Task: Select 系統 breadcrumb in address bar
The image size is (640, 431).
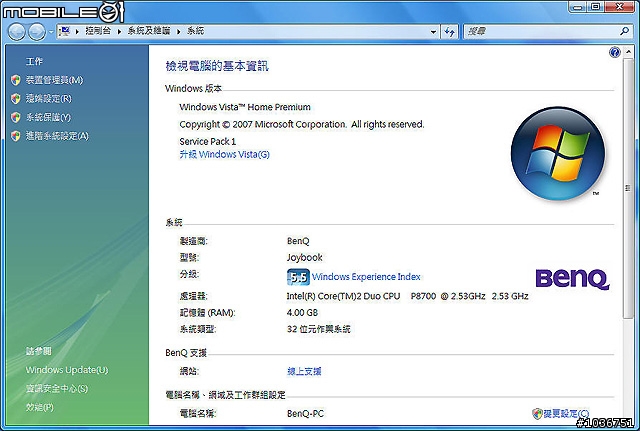Action: tap(196, 31)
